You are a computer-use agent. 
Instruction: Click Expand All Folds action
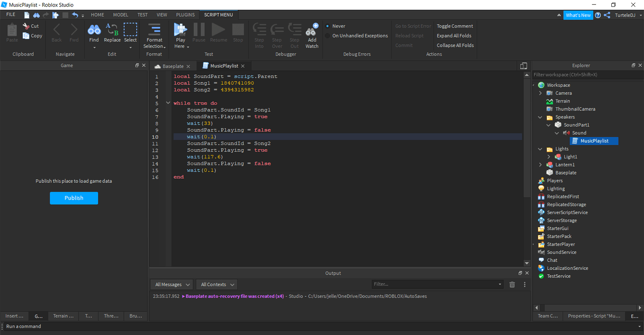point(454,35)
